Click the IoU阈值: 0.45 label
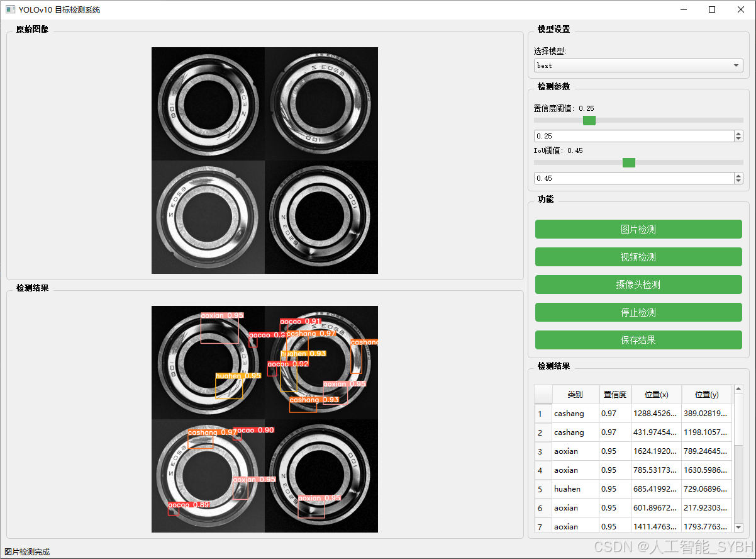 [x=559, y=150]
